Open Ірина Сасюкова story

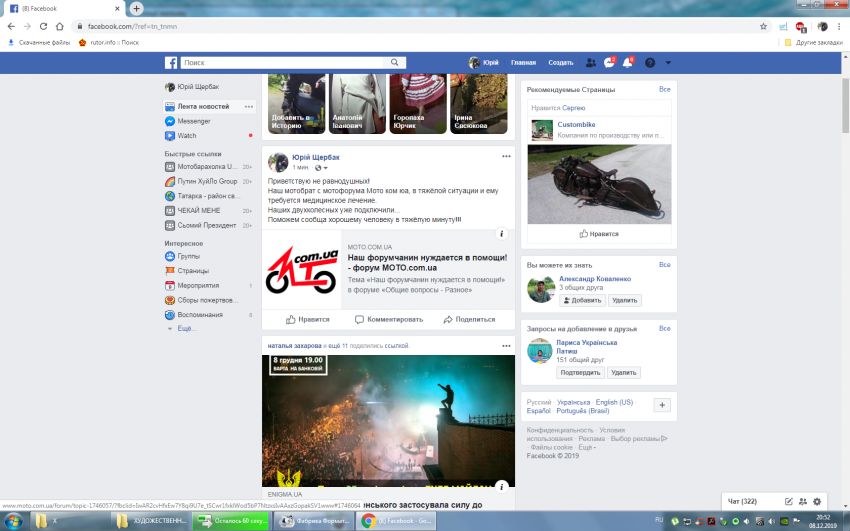click(x=479, y=103)
